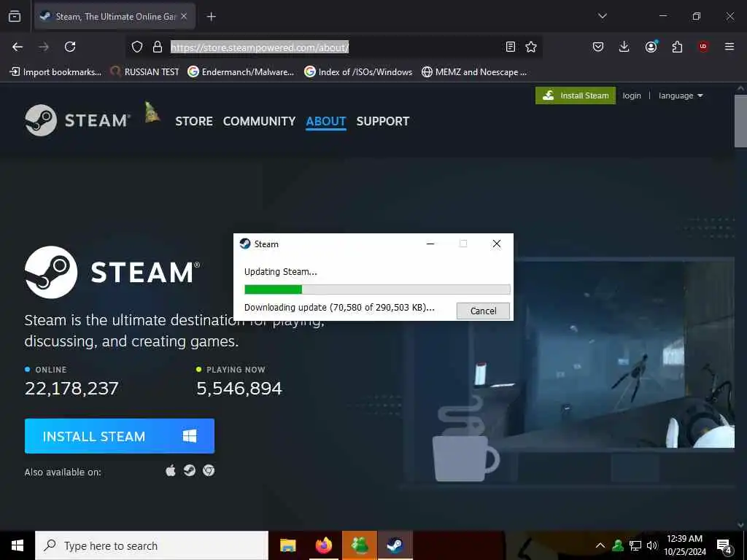Click the login link
The height and width of the screenshot is (560, 747).
[x=632, y=96]
